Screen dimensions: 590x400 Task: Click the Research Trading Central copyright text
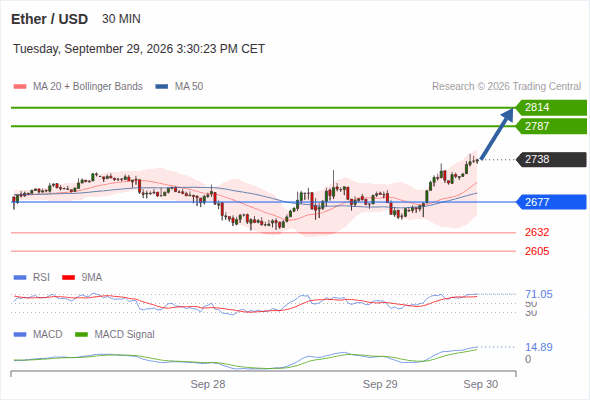(506, 87)
